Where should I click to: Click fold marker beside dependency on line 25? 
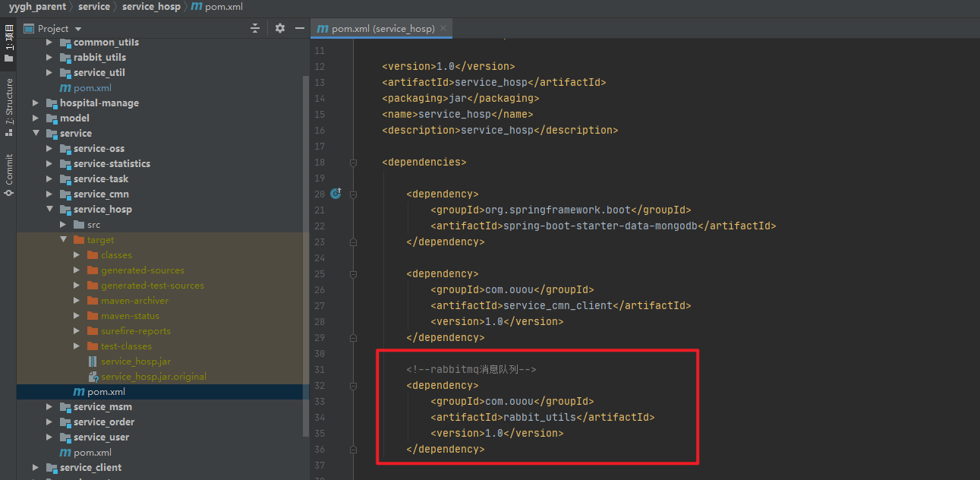pos(353,273)
